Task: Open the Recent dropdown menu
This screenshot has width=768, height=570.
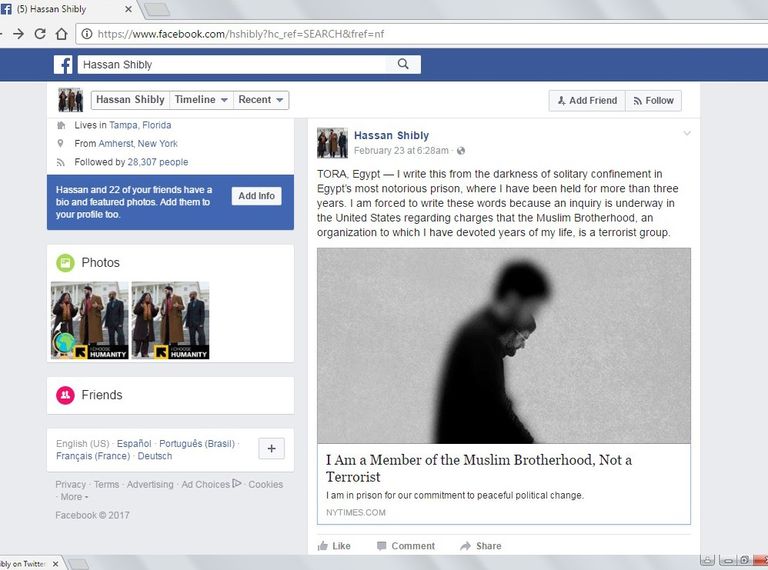Action: coord(261,100)
